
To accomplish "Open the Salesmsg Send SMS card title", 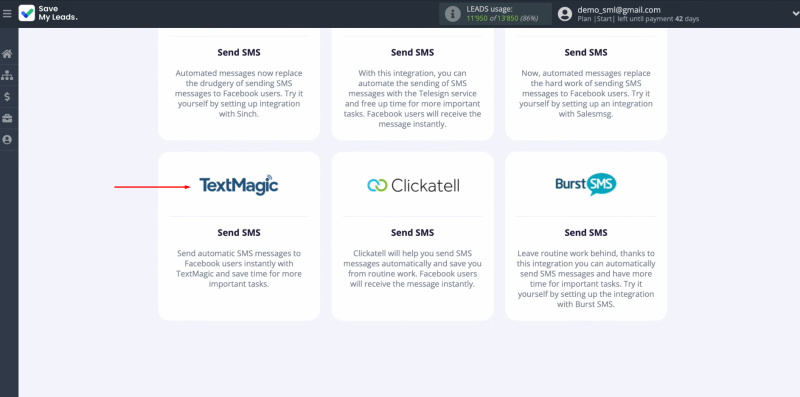I will 586,53.
